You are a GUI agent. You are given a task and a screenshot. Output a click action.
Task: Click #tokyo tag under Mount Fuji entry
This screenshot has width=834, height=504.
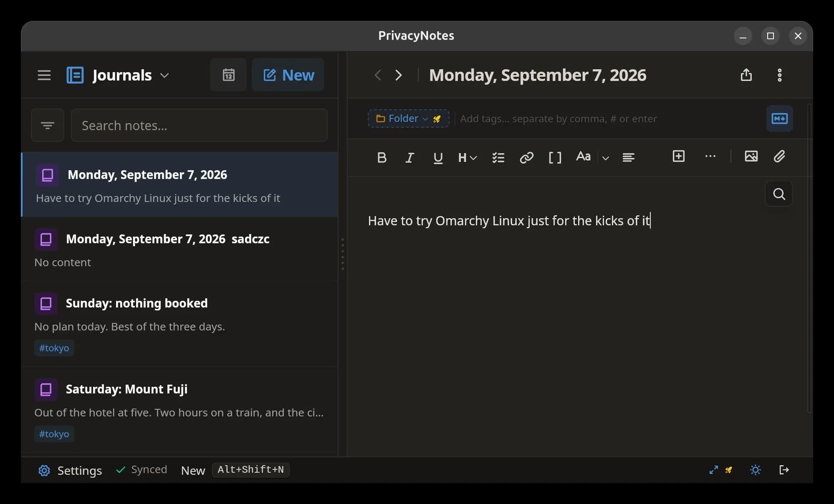click(x=54, y=434)
